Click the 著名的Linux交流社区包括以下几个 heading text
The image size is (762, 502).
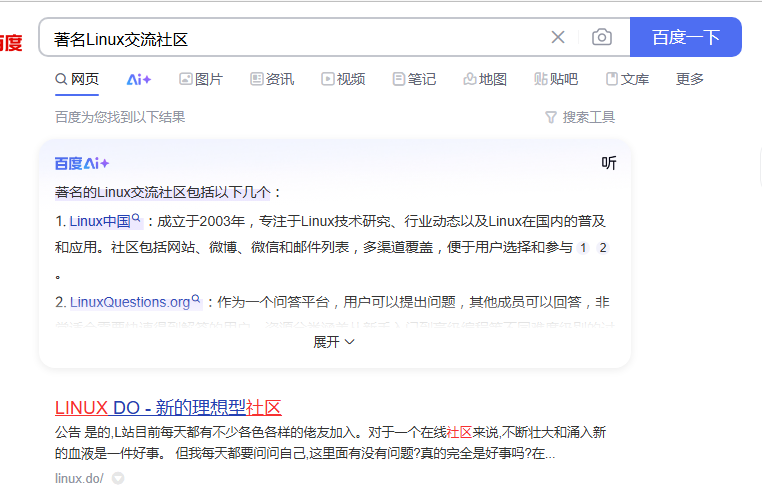pyautogui.click(x=163, y=192)
